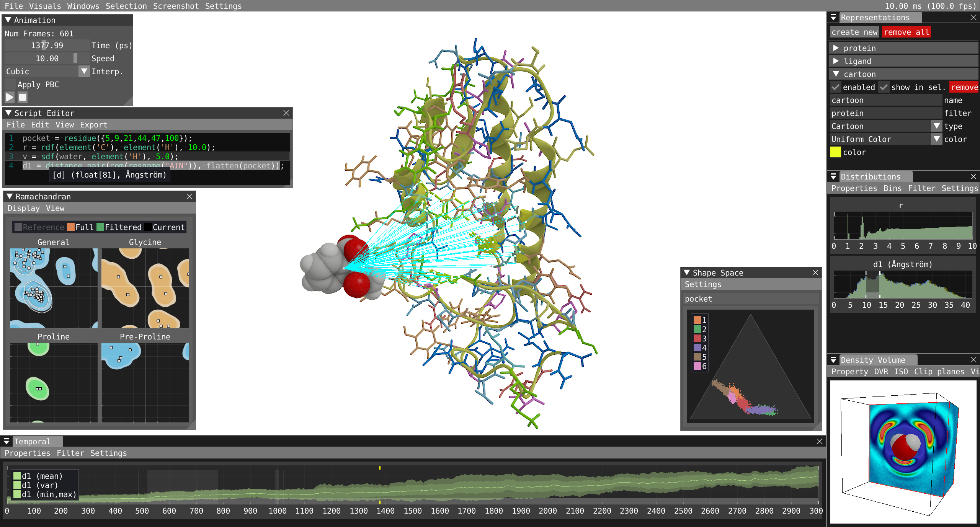Switch to the Bins tab in Distributions
Viewport: 980px width, 527px height.
[x=892, y=188]
